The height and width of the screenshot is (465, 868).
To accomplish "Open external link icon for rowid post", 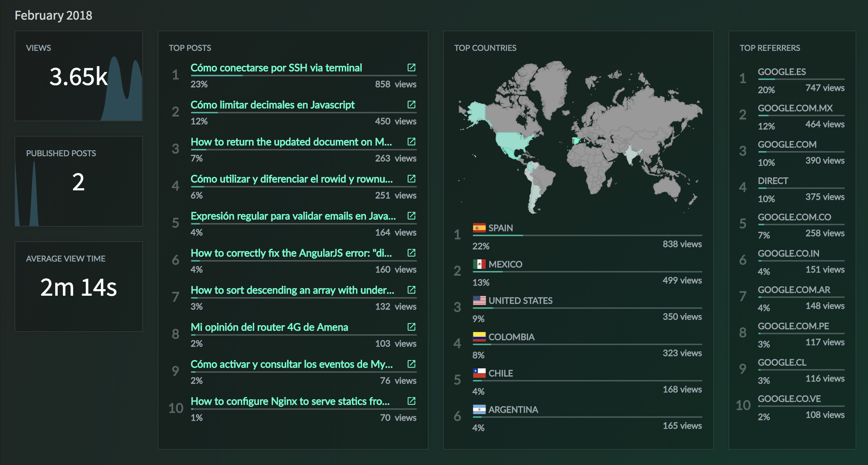I will pyautogui.click(x=411, y=179).
